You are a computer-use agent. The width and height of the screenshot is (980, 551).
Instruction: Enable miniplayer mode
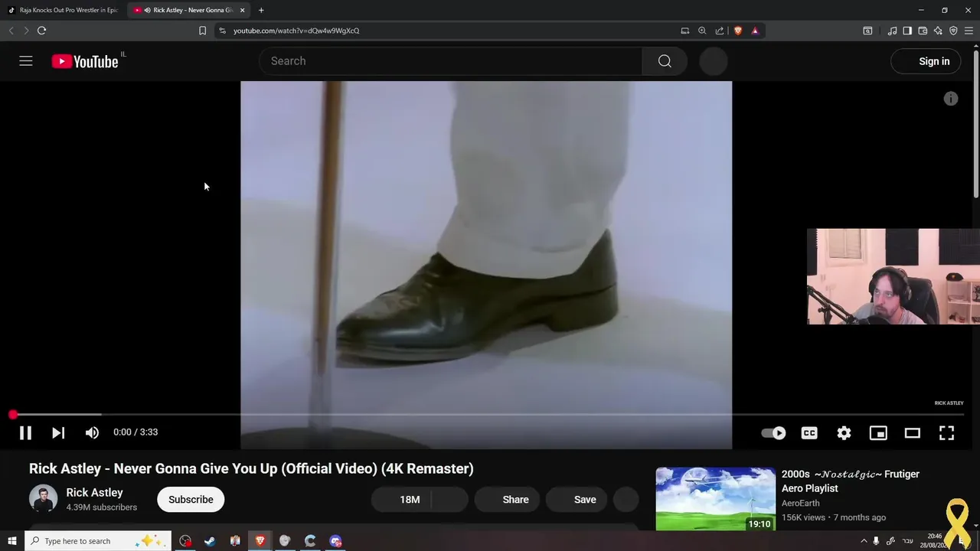[x=878, y=432]
